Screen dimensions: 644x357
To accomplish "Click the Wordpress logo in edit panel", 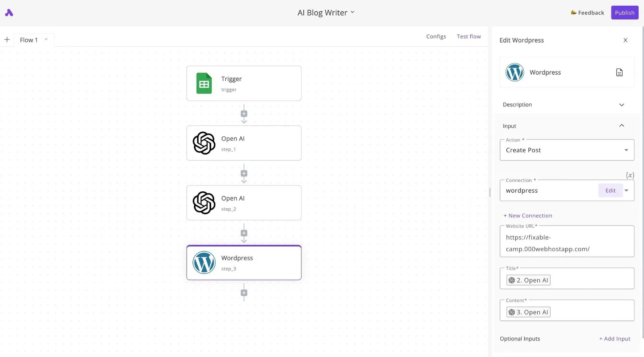I will [515, 72].
